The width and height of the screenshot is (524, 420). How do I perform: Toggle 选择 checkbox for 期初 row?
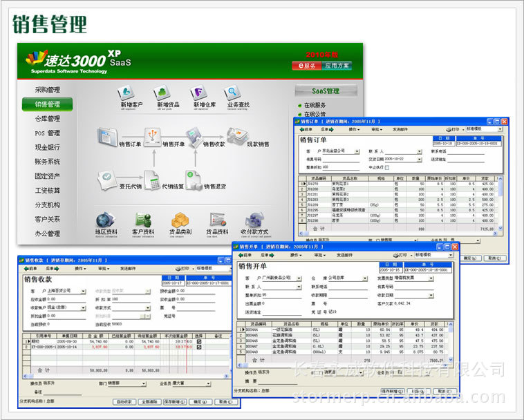(x=199, y=342)
